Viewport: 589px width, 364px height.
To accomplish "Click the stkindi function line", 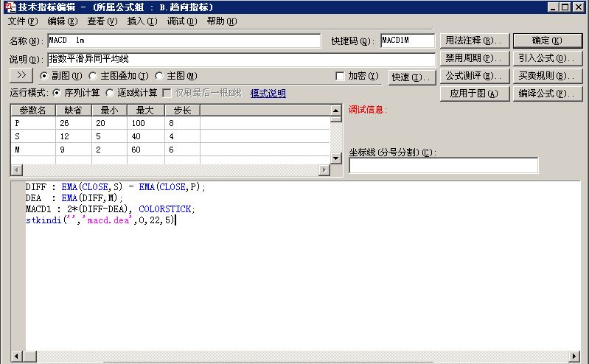I will [100, 220].
